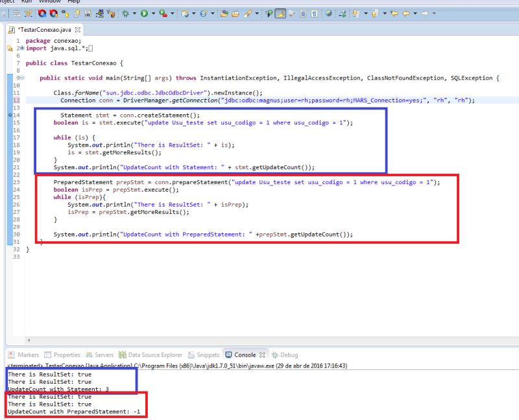This screenshot has height=420, width=519.
Task: Click the editor horizontal scrollbar
Action: click(259, 340)
